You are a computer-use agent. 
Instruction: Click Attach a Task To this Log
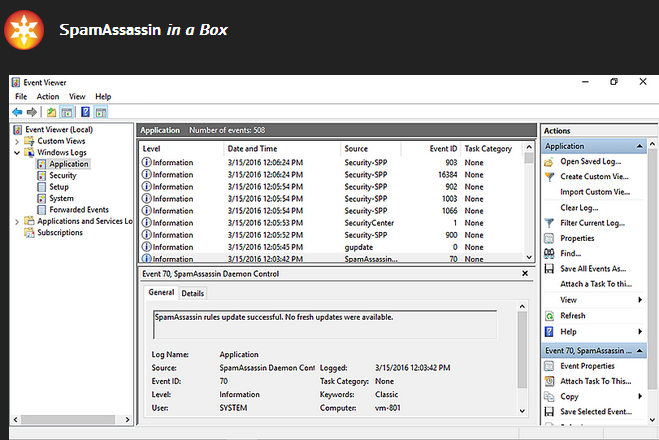click(x=596, y=284)
